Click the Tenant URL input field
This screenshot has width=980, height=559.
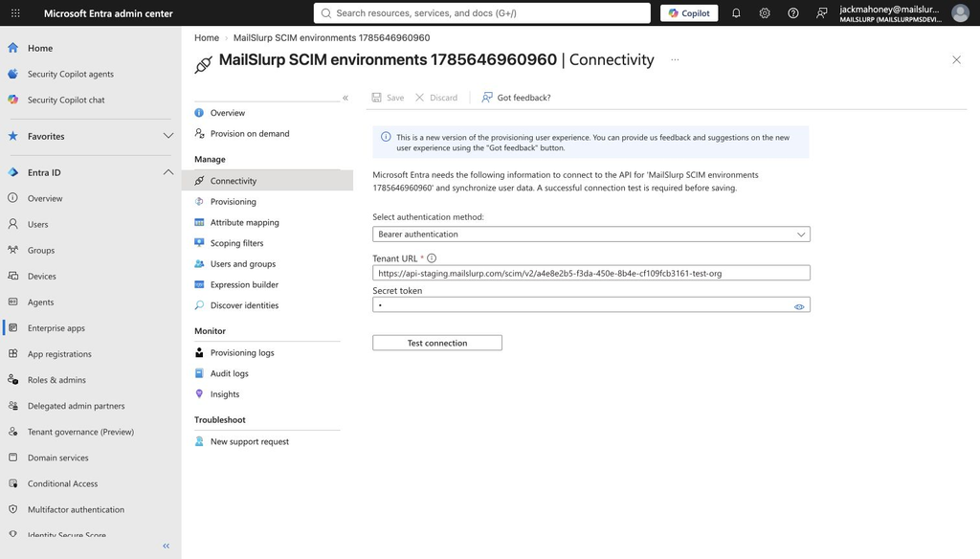click(591, 273)
